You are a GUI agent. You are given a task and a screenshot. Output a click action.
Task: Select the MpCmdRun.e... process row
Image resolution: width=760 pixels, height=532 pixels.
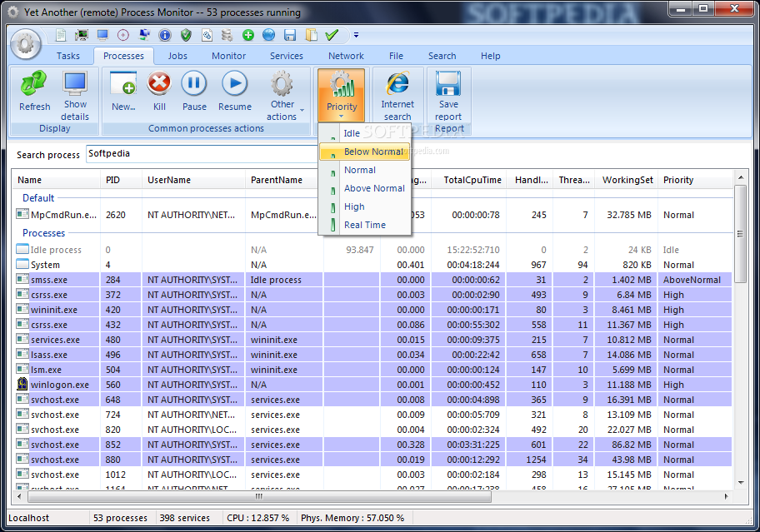tap(372, 215)
